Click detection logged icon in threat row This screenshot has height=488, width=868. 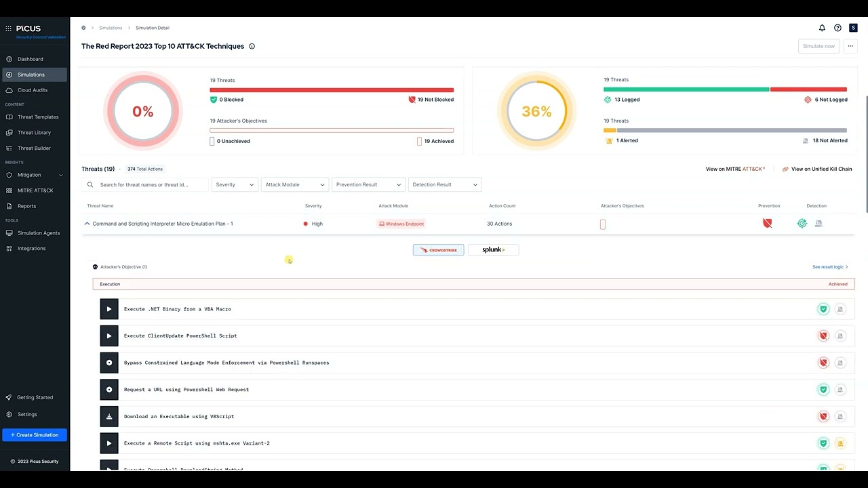(802, 224)
